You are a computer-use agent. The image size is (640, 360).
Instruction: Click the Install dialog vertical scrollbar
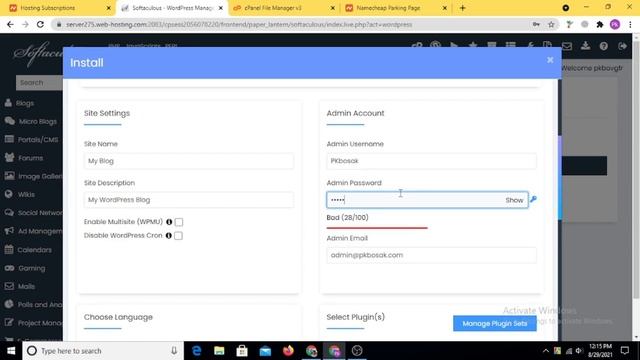[560, 178]
